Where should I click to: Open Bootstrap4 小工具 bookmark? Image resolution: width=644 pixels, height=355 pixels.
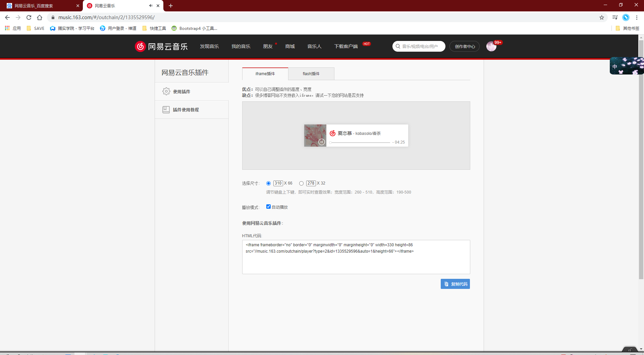pos(194,28)
